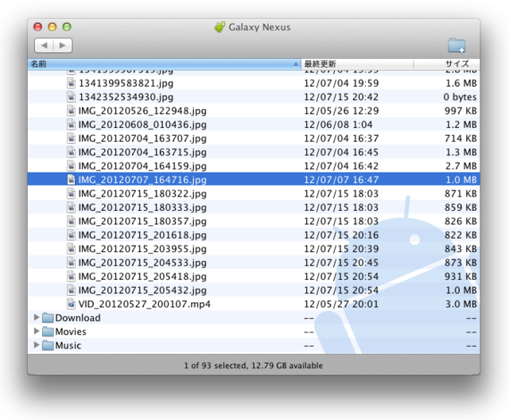Screen dimensions: 509x420
Task: Click the file icon of IMG_20120608_010436.jpg
Action: tap(71, 125)
